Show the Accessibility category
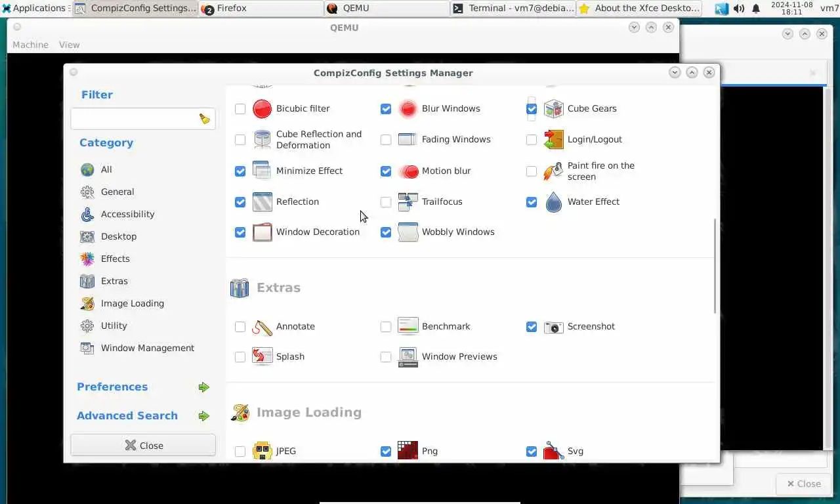This screenshot has height=504, width=840. coord(127,214)
